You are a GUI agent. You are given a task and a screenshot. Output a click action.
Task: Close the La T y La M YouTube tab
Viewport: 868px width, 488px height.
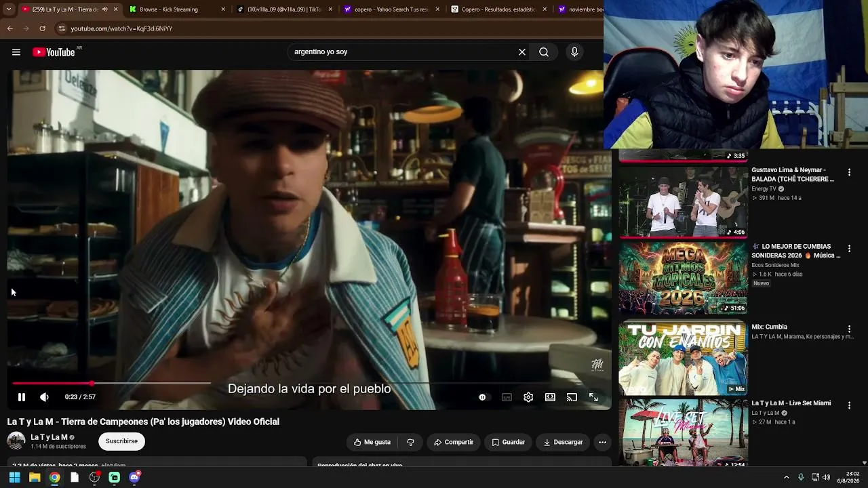pyautogui.click(x=115, y=9)
